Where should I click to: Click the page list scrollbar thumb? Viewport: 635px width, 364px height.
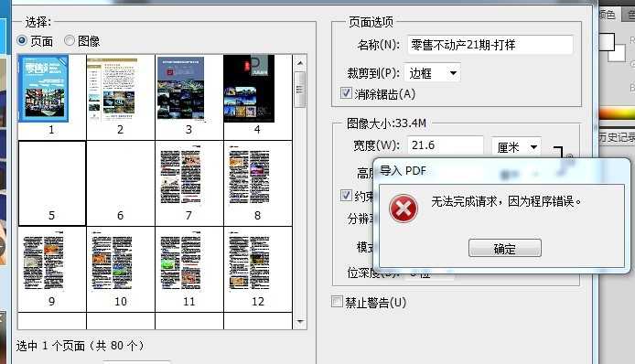point(300,90)
